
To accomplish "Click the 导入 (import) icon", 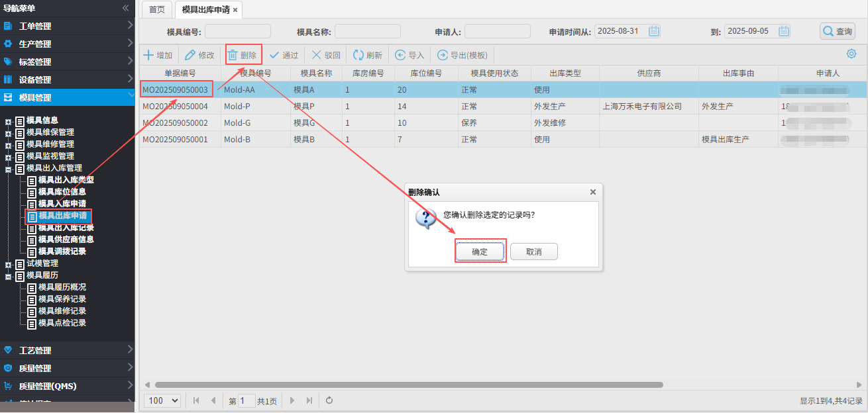I will (400, 55).
